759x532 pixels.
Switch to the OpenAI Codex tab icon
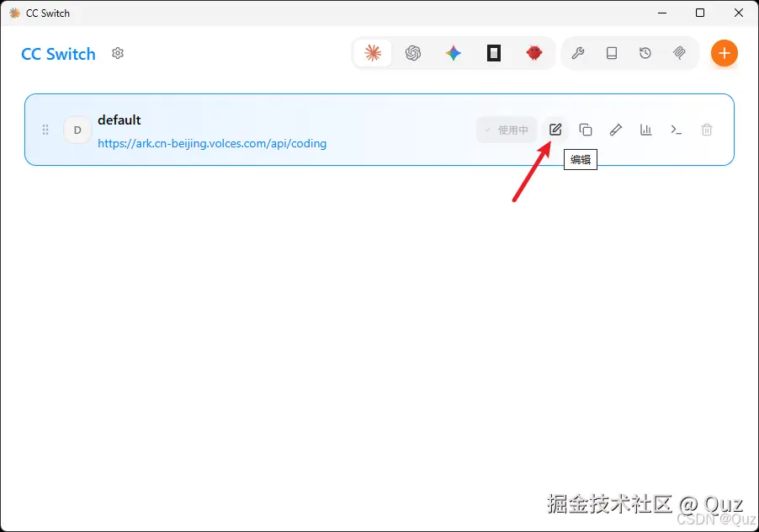(413, 53)
